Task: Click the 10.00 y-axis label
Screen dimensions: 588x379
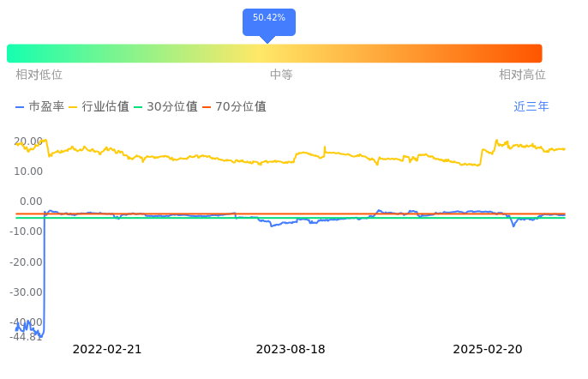Action: pyautogui.click(x=29, y=171)
